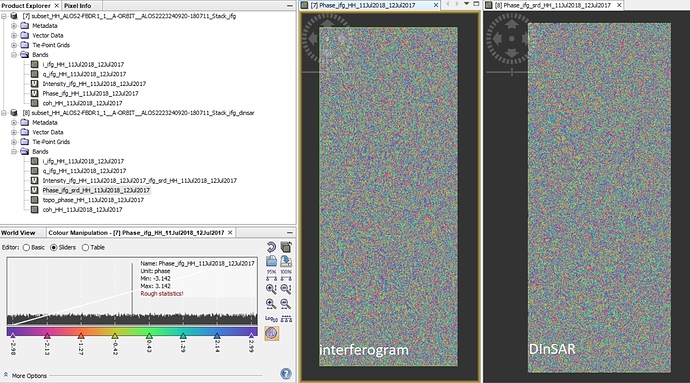Click the reset to defaults arrow icon
Screen dimensions: 690x383
[272, 247]
